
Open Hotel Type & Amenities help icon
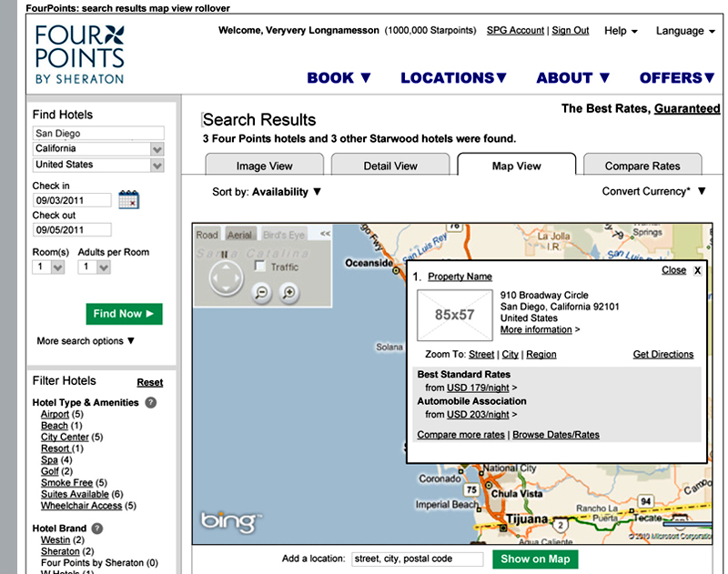(151, 402)
